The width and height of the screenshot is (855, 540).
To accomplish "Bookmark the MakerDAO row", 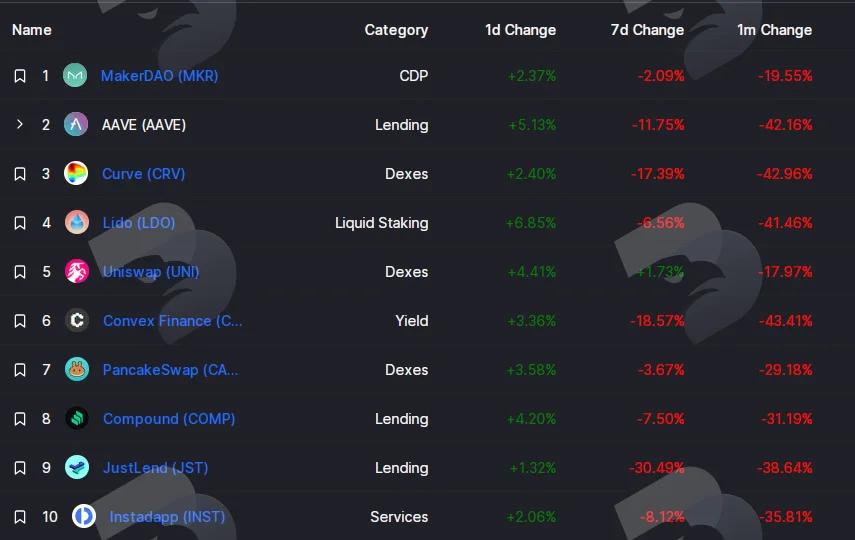I will pos(20,76).
